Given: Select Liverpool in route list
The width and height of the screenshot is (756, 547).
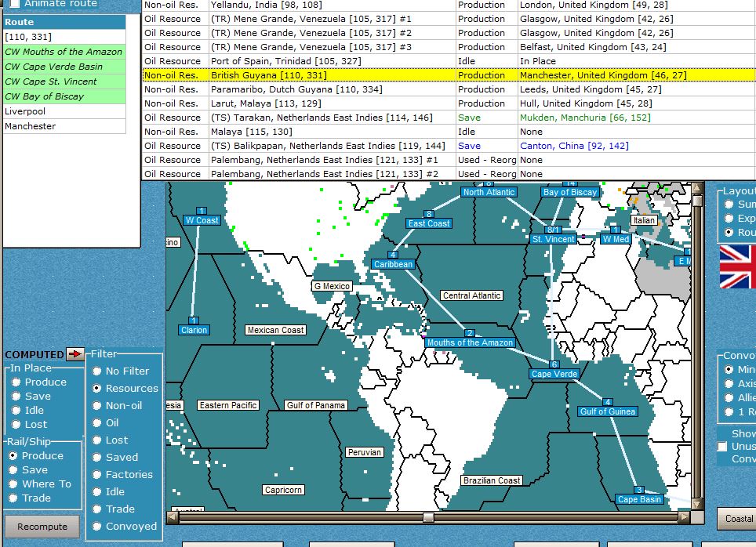Looking at the screenshot, I should click(64, 111).
